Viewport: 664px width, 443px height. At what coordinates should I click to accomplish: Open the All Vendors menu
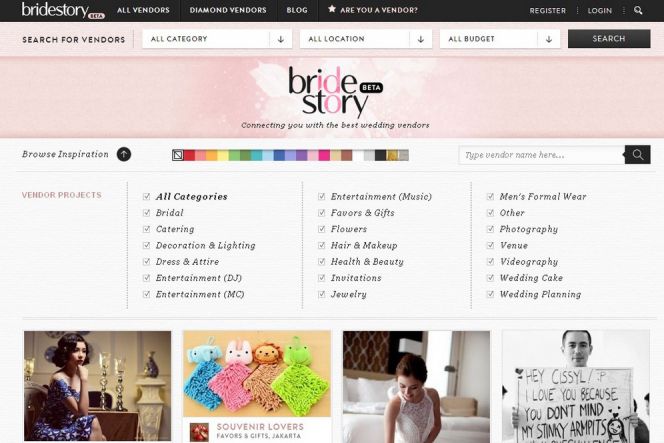coord(143,10)
